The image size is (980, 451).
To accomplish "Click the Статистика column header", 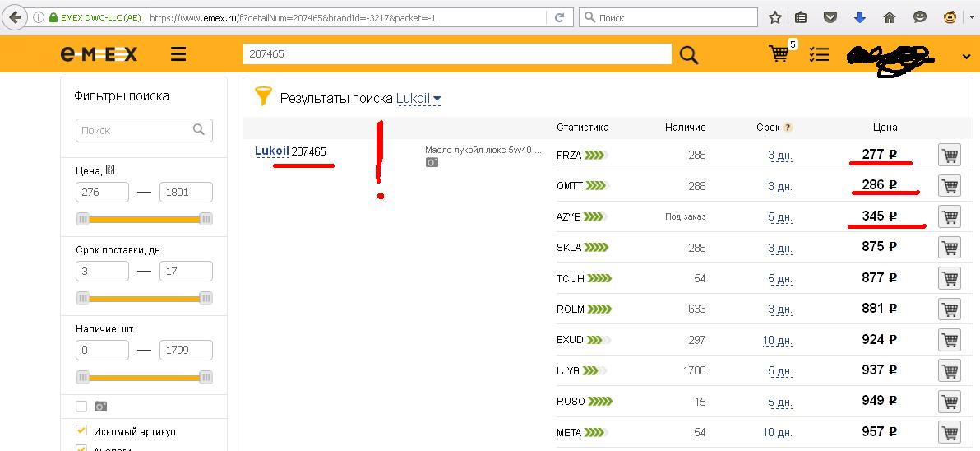I will pos(583,128).
